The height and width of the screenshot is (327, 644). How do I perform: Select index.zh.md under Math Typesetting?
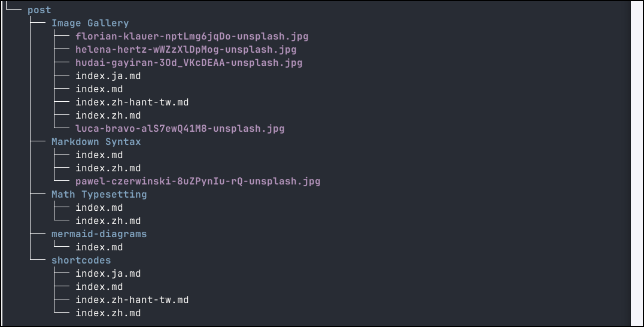[108, 221]
